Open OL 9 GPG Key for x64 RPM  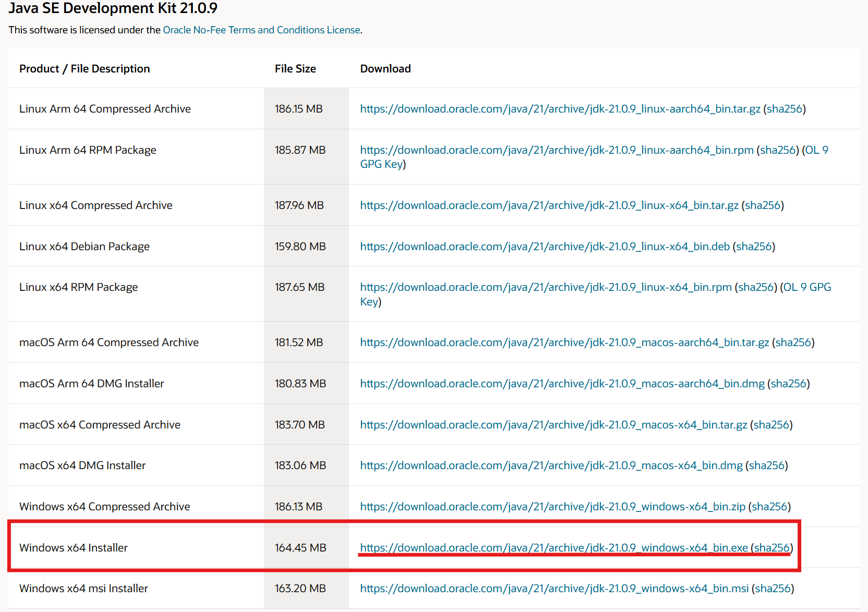pos(807,287)
